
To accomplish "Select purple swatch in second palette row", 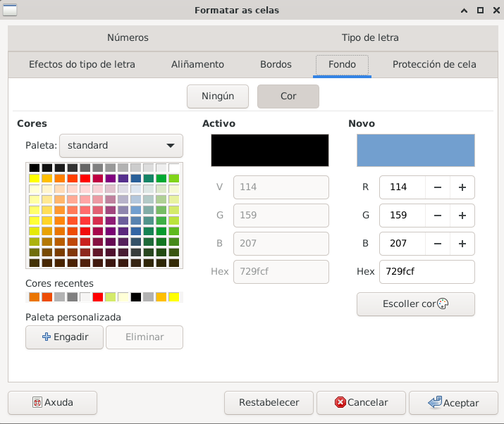I will click(x=111, y=178).
